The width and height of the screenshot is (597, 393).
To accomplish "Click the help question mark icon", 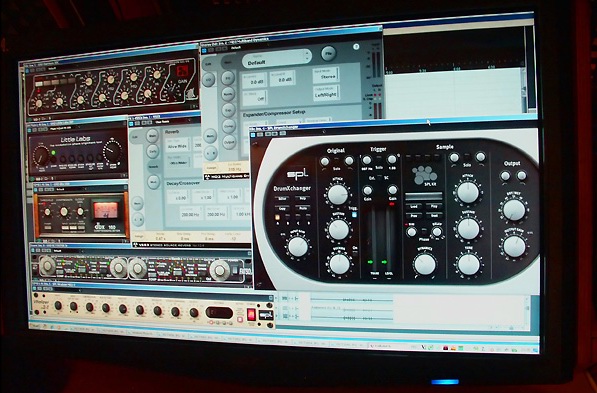I will (356, 47).
